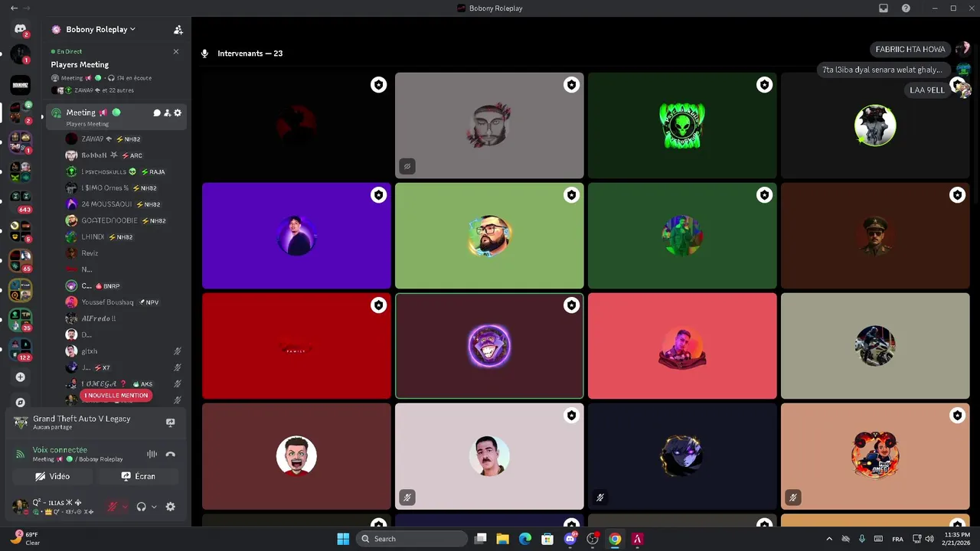This screenshot has height=551, width=980.
Task: Open inbox icon in title bar
Action: 884,8
